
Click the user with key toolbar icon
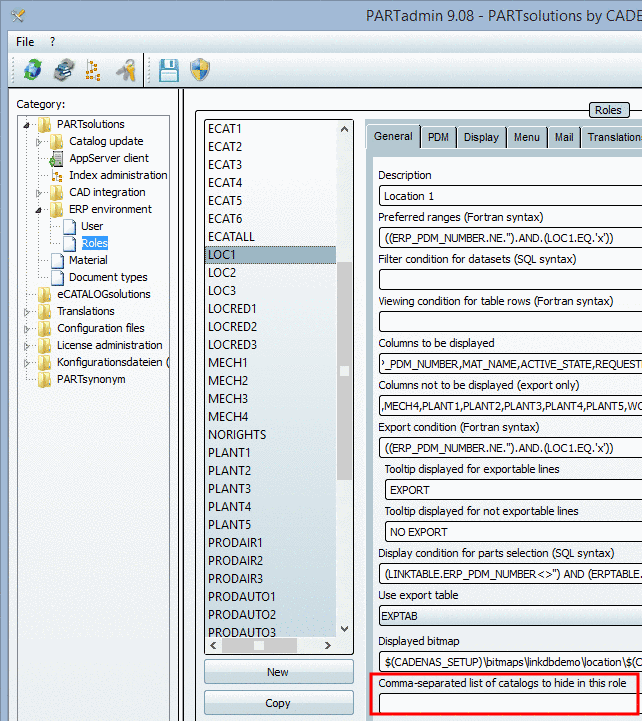pyautogui.click(x=126, y=70)
